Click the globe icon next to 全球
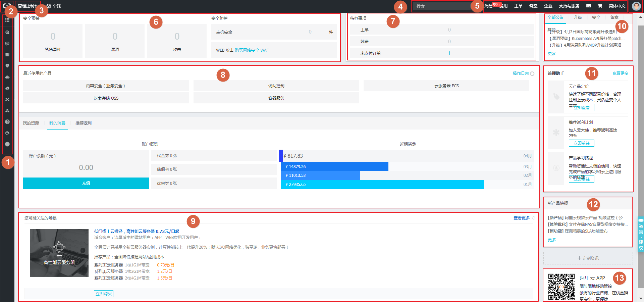This screenshot has width=644, height=302. [x=49, y=6]
